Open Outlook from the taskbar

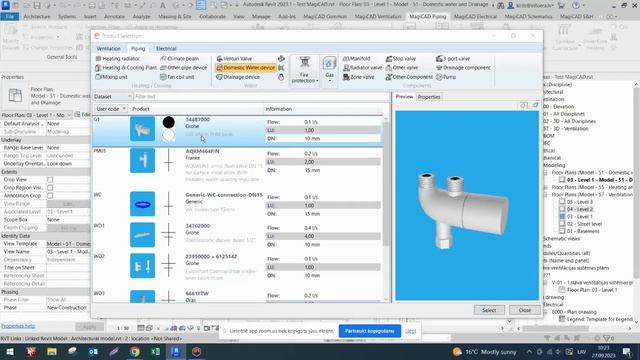tap(93, 351)
